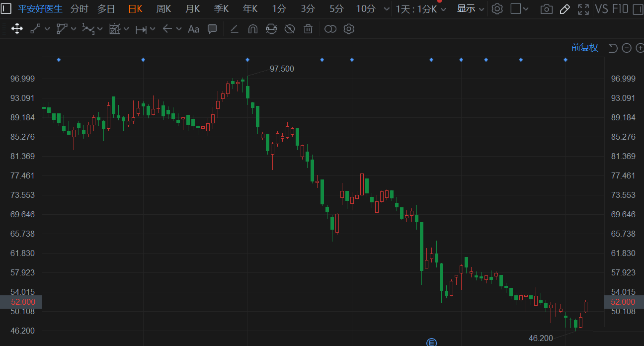Hide all drawings with the eye-slash icon
This screenshot has width=644, height=346.
click(x=290, y=29)
